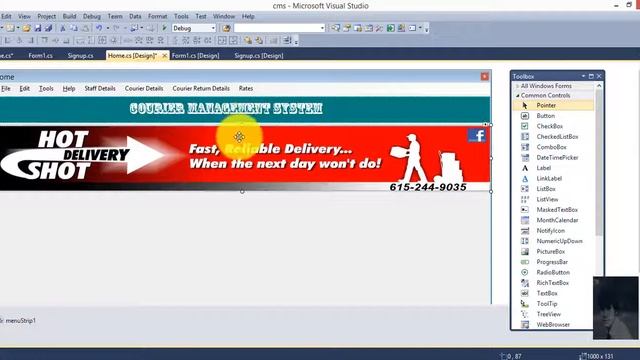Pick the Button control in Toolbox
The image size is (640, 360).
553,116
